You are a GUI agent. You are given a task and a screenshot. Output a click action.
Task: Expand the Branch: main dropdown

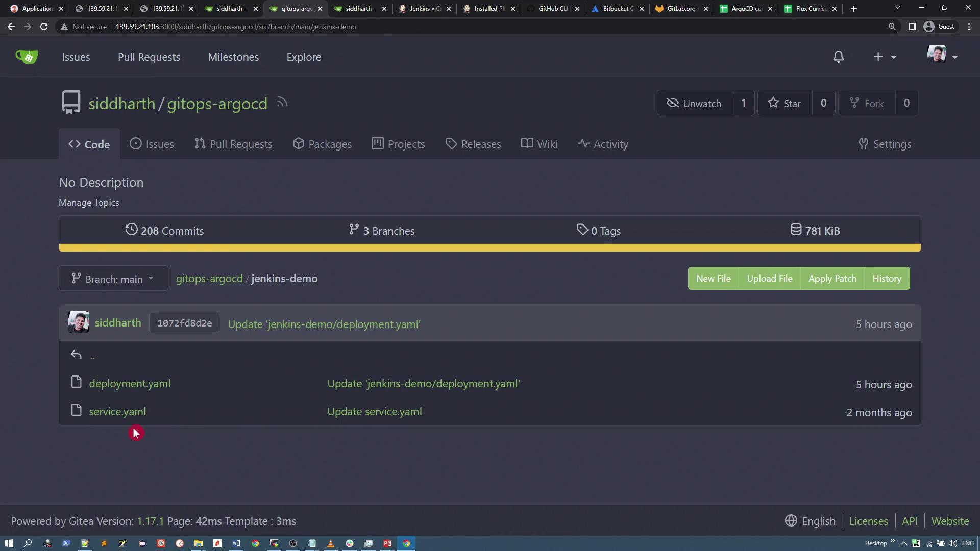click(x=113, y=279)
